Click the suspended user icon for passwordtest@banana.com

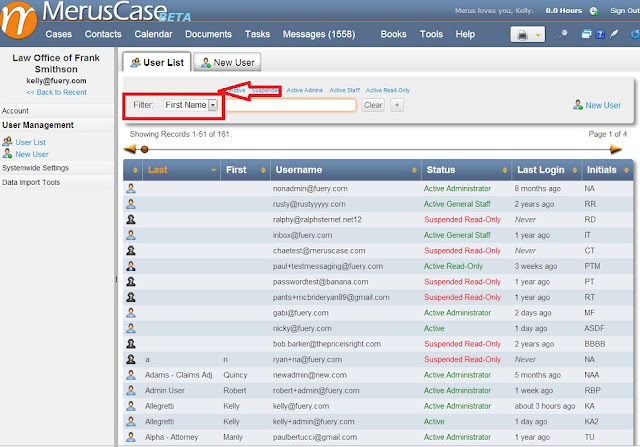click(x=131, y=282)
